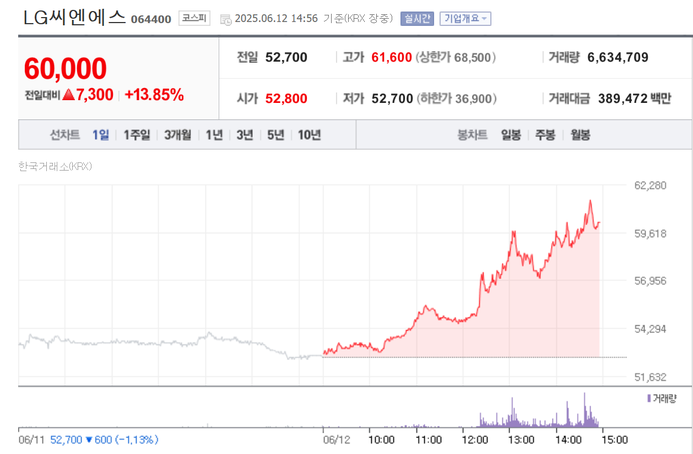Open the 기업개요 dropdown
This screenshot has width=693, height=454.
tap(465, 19)
